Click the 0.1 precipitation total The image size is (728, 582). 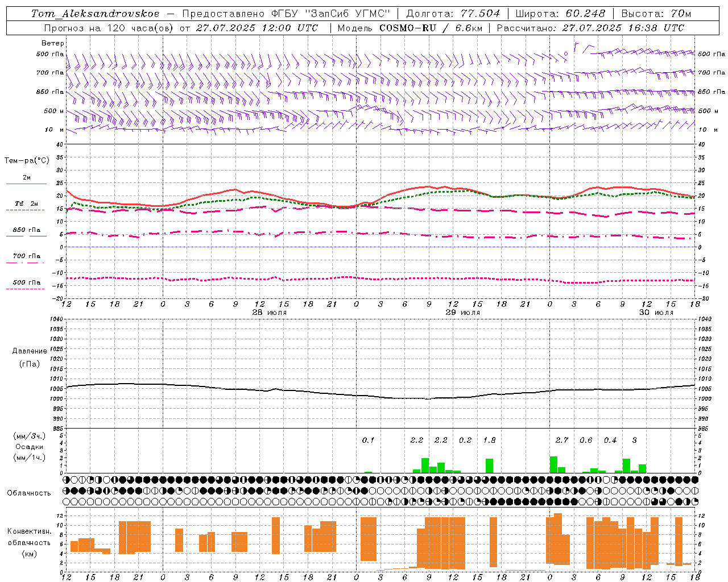368,440
